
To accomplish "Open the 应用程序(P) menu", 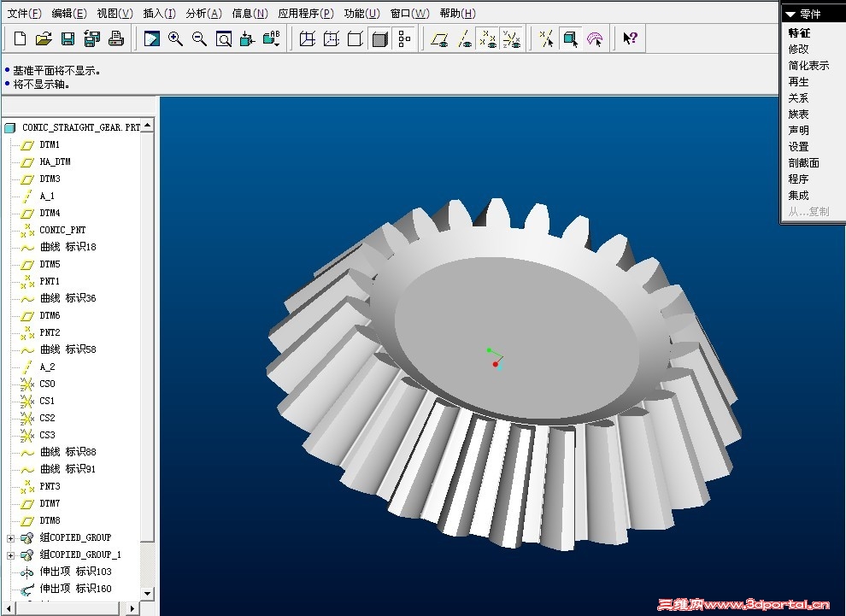I will 306,14.
